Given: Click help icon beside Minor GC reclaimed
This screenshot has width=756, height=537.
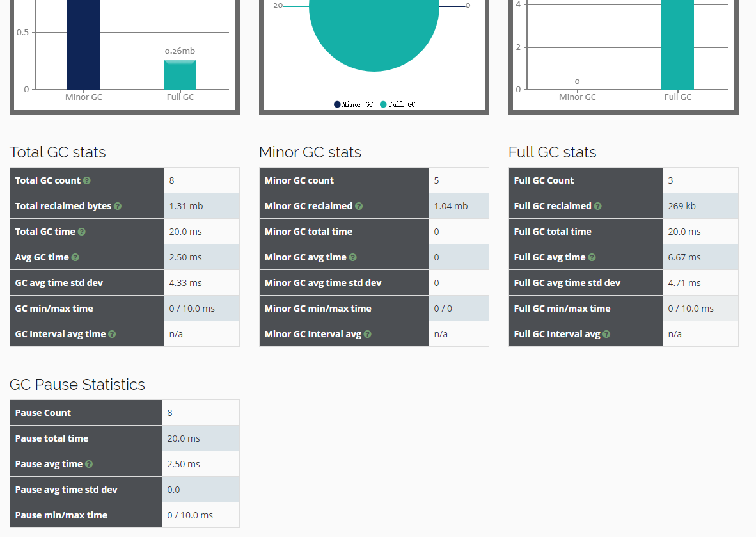Looking at the screenshot, I should point(359,206).
